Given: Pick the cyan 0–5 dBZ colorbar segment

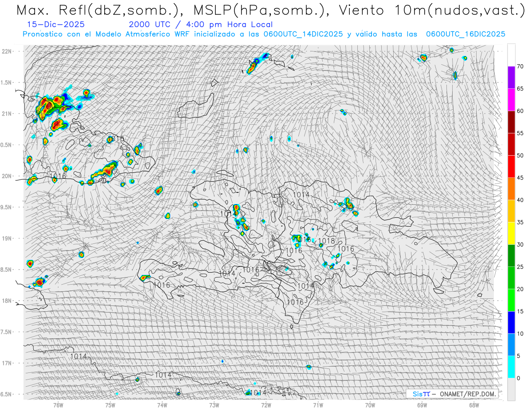Looking at the screenshot, I should (511, 367).
